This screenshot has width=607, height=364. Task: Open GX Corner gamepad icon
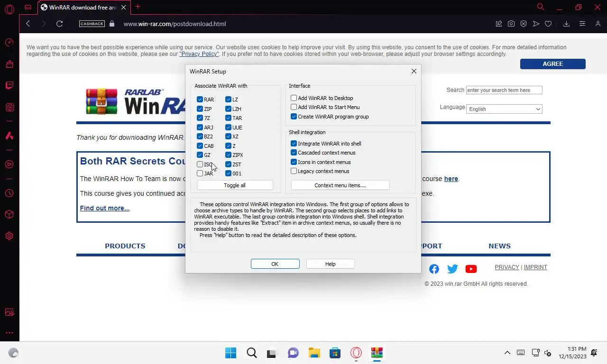click(28, 7)
